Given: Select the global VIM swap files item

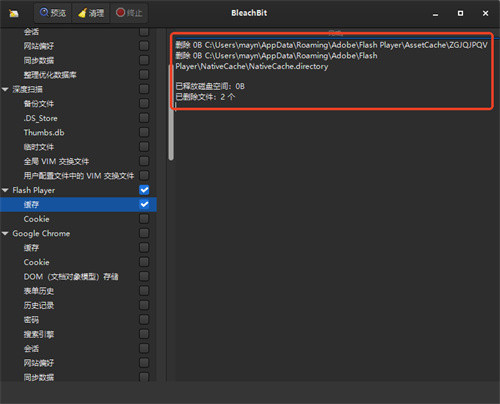Looking at the screenshot, I should click(56, 162).
